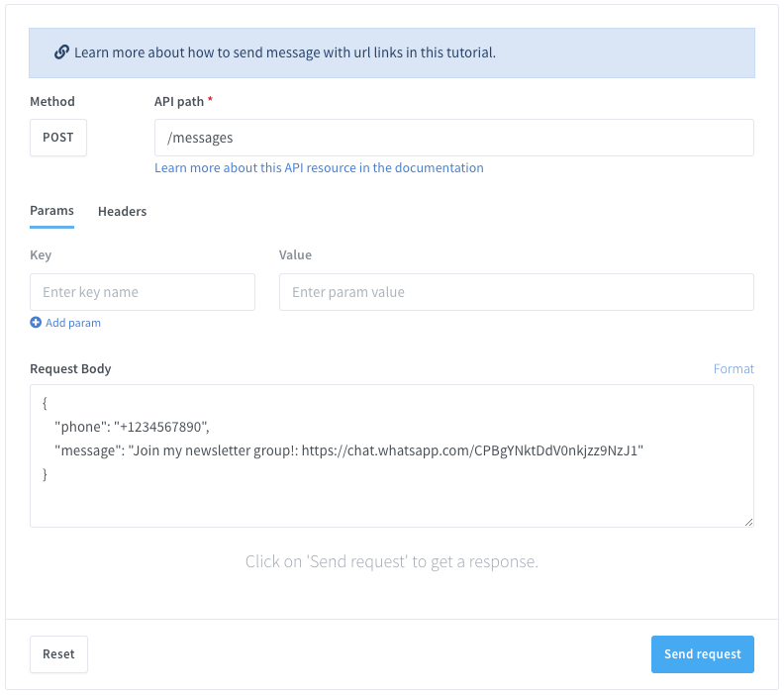Click the Add param link text
The image size is (784, 695).
73,323
